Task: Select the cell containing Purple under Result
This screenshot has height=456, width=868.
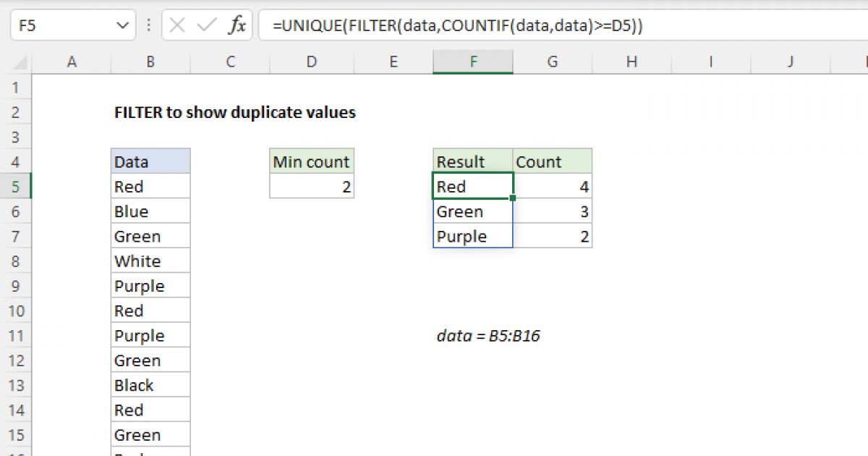Action: pos(472,236)
